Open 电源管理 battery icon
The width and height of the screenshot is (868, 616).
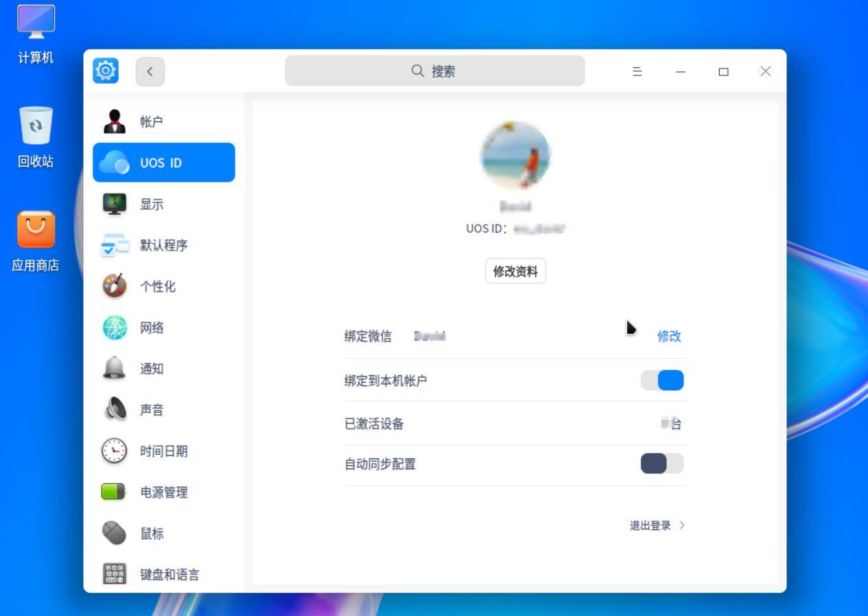coord(115,492)
